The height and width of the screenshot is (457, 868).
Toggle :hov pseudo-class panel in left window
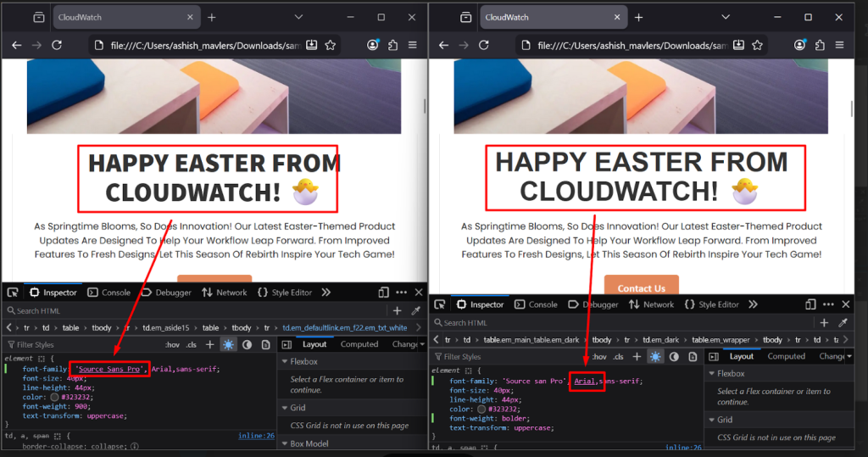172,344
